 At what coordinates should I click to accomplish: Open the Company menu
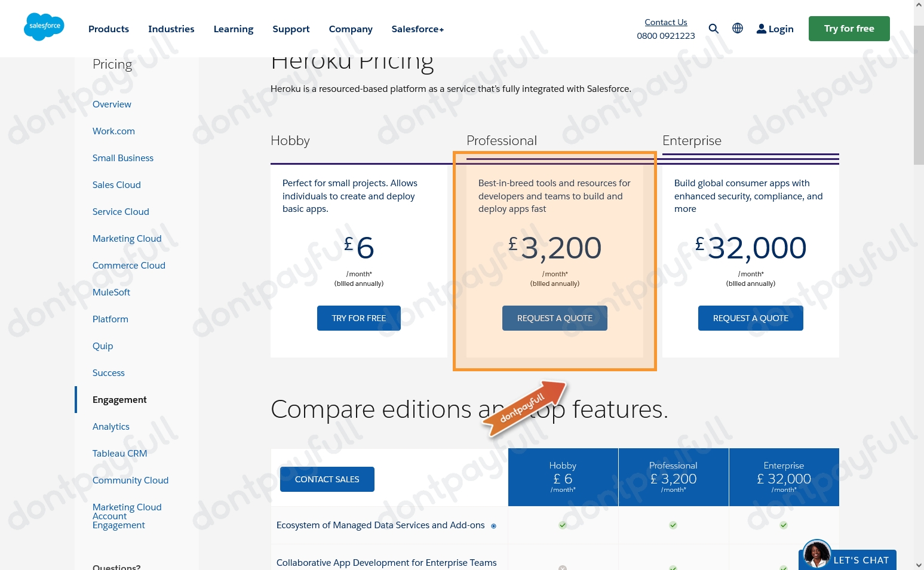pyautogui.click(x=351, y=29)
